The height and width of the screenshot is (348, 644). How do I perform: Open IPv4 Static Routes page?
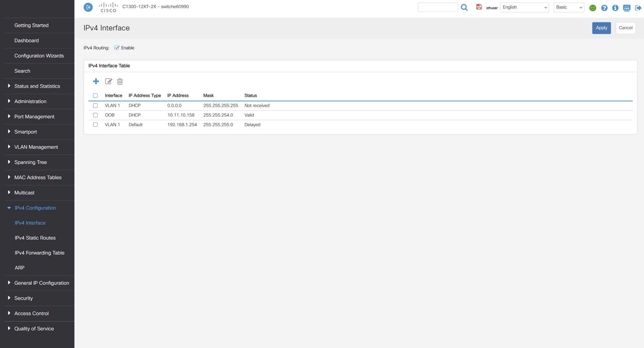pyautogui.click(x=35, y=238)
